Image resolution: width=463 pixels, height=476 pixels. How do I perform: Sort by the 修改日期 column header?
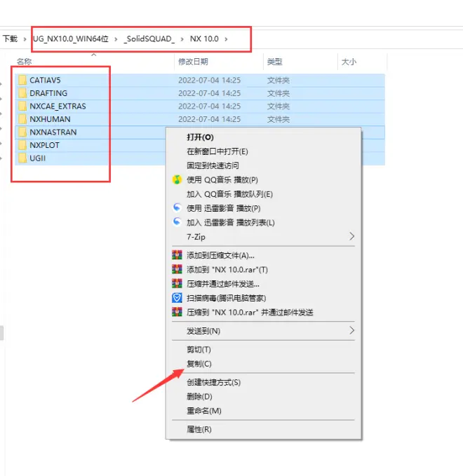click(193, 62)
